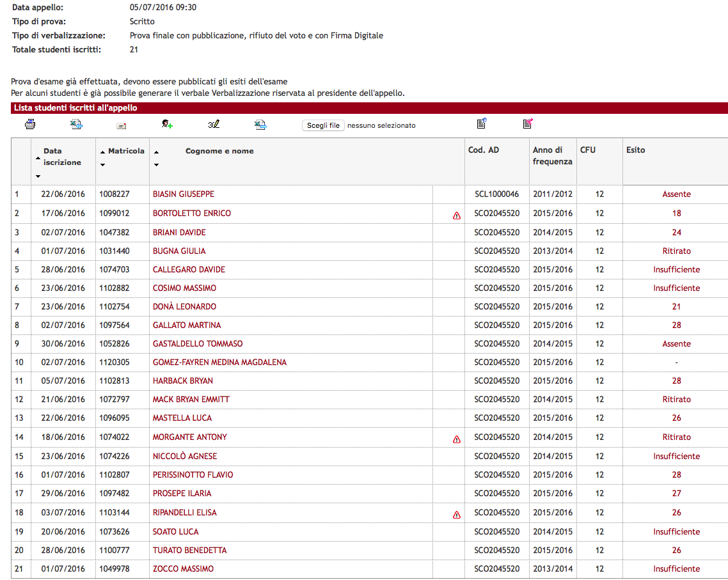Screen dimensions: 728x580
Task: Select the GASTALDELLO TOMMASO name link
Action: click(x=198, y=344)
